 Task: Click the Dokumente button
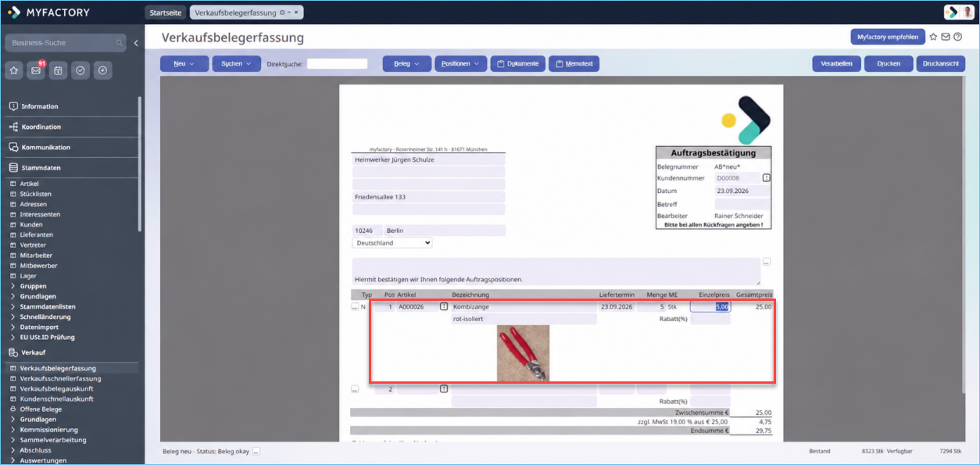[517, 64]
